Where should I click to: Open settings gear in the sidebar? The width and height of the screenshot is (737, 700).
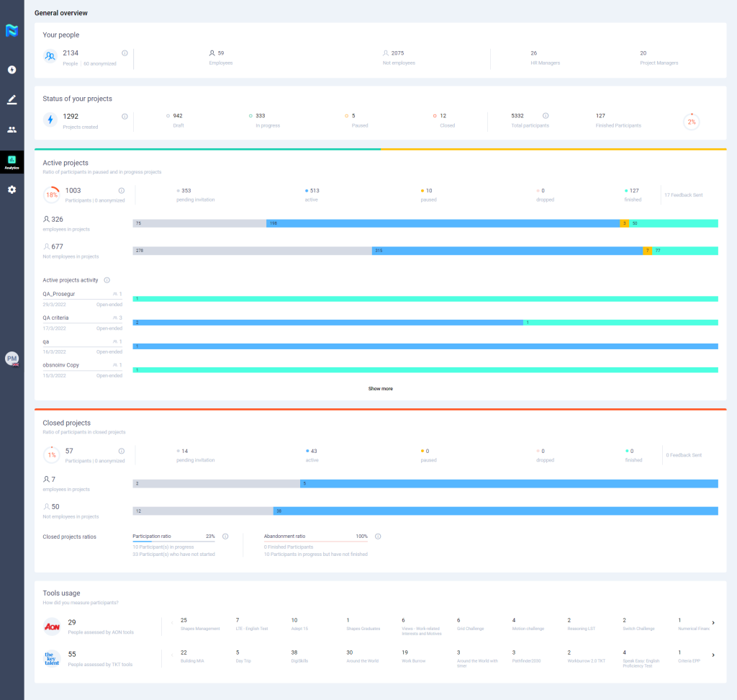(12, 189)
